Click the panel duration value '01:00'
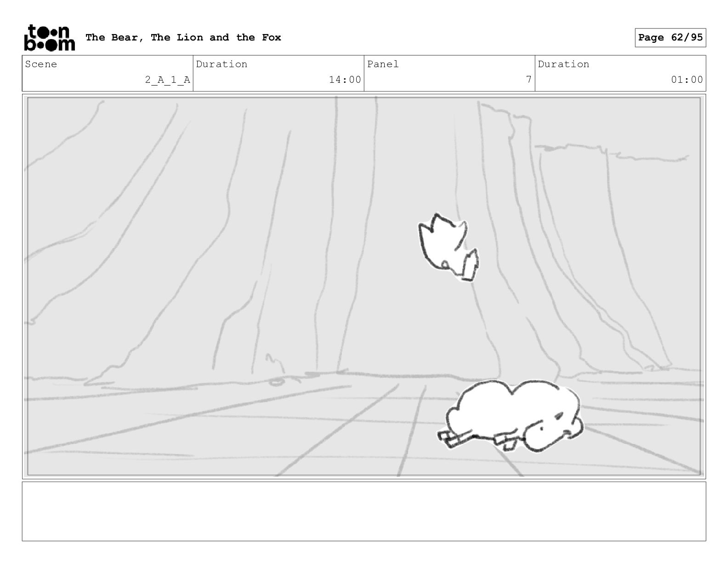This screenshot has width=728, height=563. [x=687, y=80]
